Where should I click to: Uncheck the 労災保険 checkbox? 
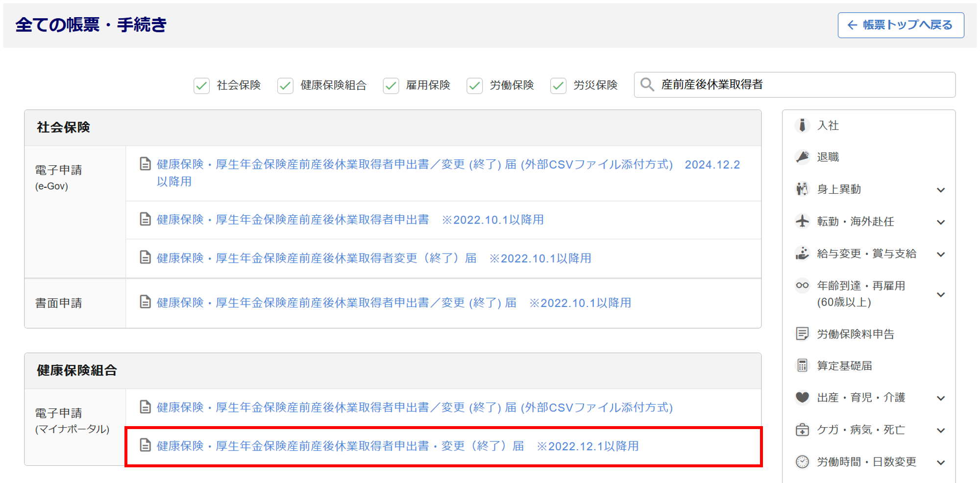click(x=558, y=85)
